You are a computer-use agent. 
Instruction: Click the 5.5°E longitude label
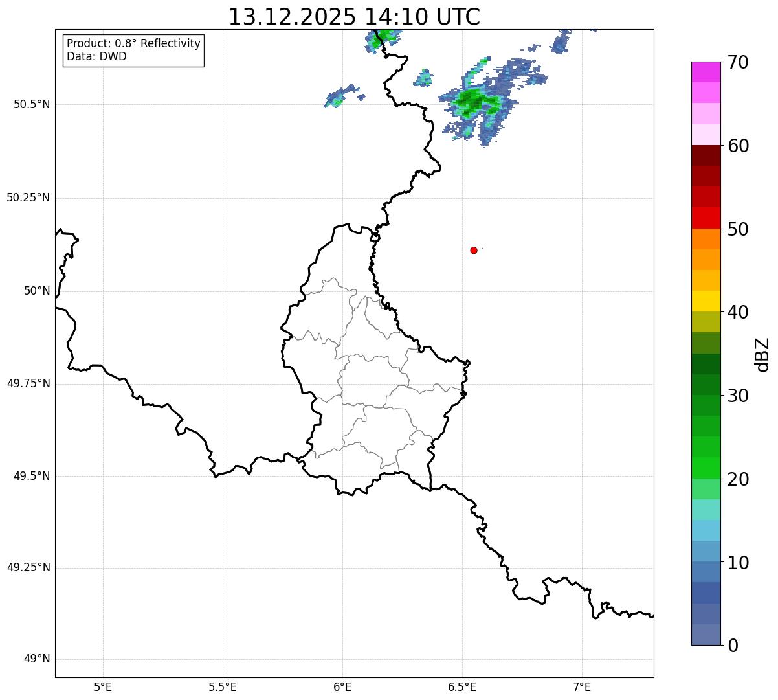click(x=223, y=686)
